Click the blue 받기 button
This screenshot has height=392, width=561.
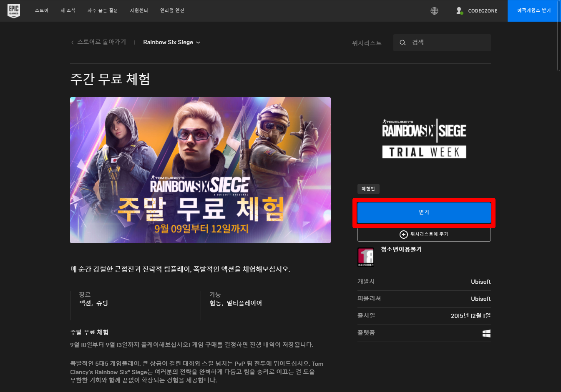click(424, 212)
